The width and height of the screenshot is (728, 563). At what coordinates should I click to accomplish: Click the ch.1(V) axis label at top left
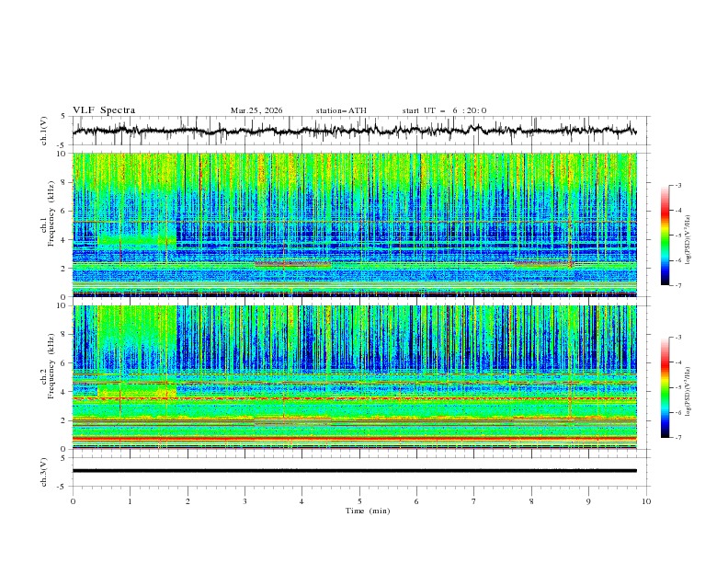(45, 131)
